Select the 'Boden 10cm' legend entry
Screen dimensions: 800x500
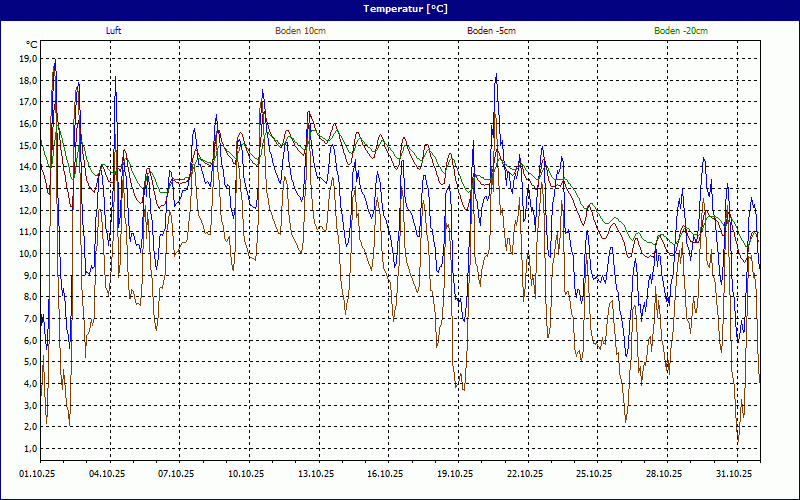(x=300, y=31)
